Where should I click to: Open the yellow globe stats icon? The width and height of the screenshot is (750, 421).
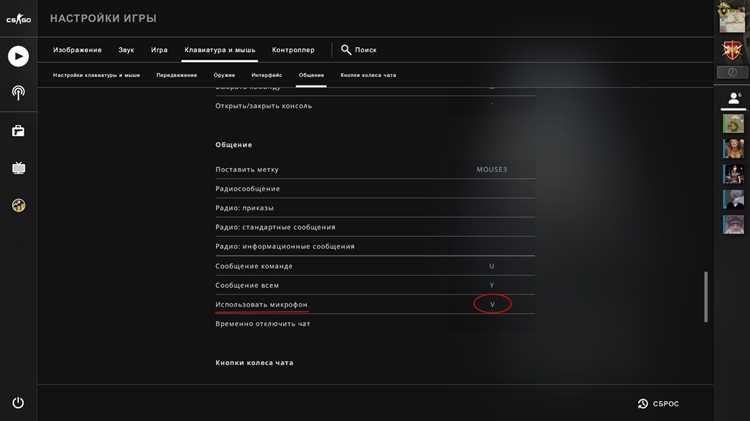pyautogui.click(x=18, y=205)
